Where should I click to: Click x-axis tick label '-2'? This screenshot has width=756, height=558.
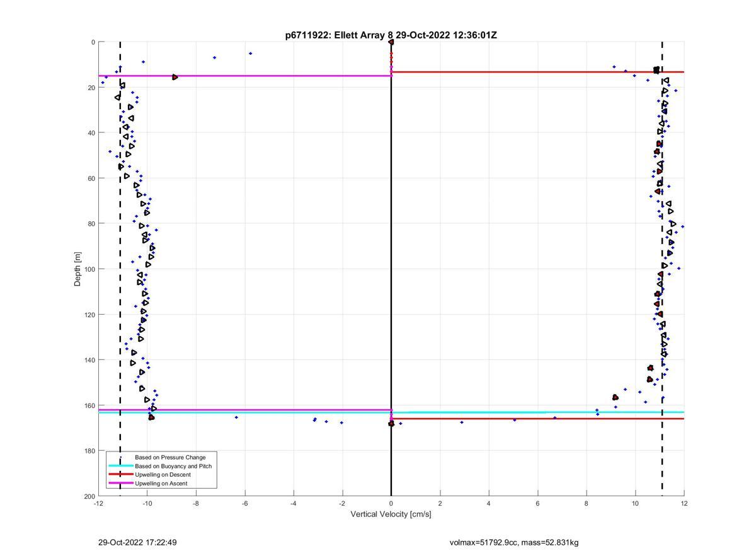point(342,503)
